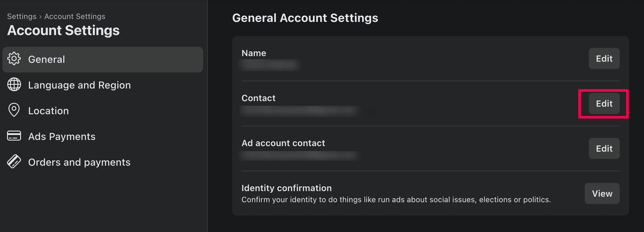Screen dimensions: 644x232
Task: Open the Ads Payments text label
Action: (62, 136)
